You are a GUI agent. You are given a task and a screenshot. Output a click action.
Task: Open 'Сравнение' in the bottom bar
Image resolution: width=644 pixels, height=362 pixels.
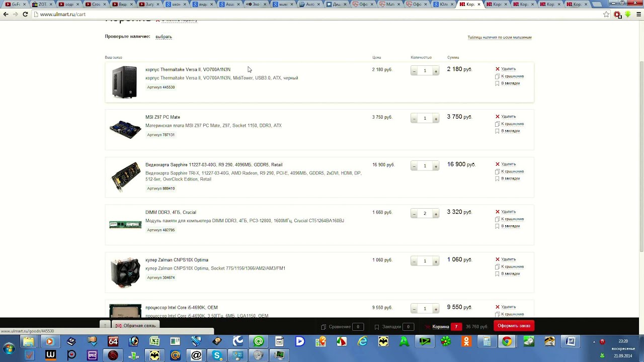(x=342, y=327)
